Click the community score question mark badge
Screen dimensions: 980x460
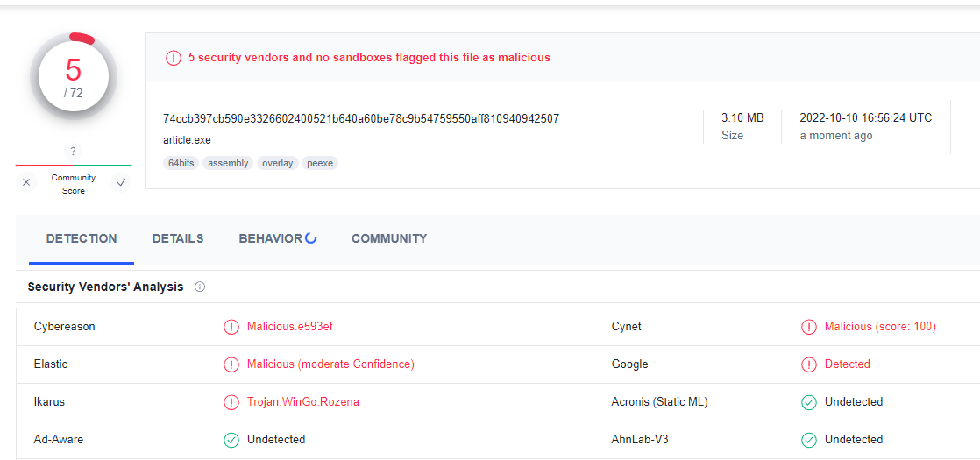73,152
